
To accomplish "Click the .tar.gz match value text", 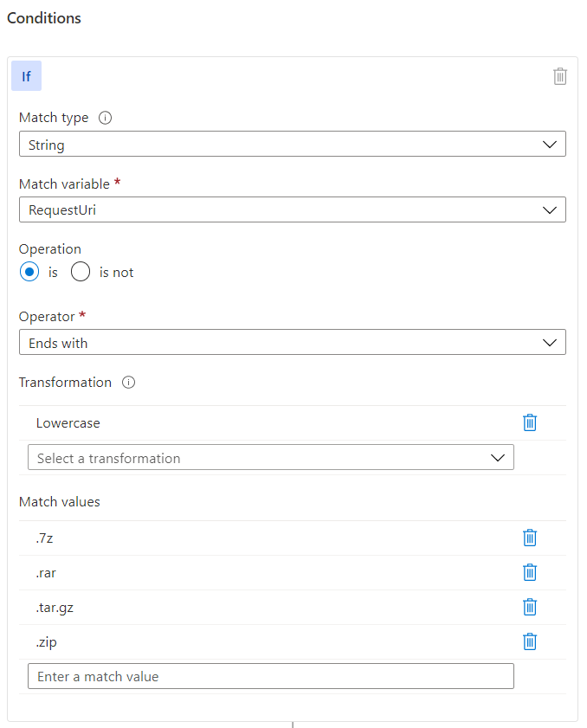I will pos(55,608).
